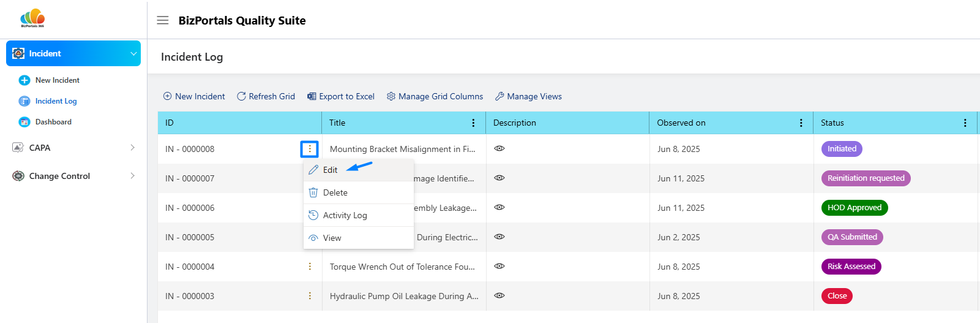The height and width of the screenshot is (323, 980).
Task: Open Status column options menu
Action: (965, 123)
